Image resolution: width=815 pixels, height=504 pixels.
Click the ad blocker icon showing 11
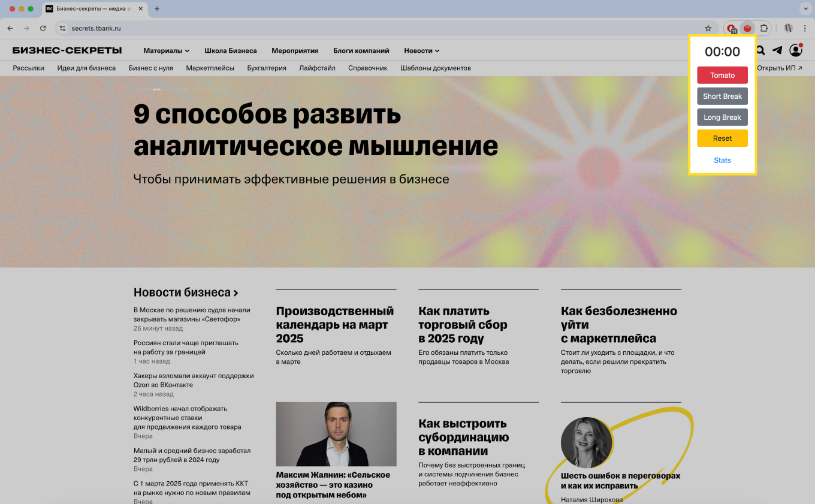(731, 28)
